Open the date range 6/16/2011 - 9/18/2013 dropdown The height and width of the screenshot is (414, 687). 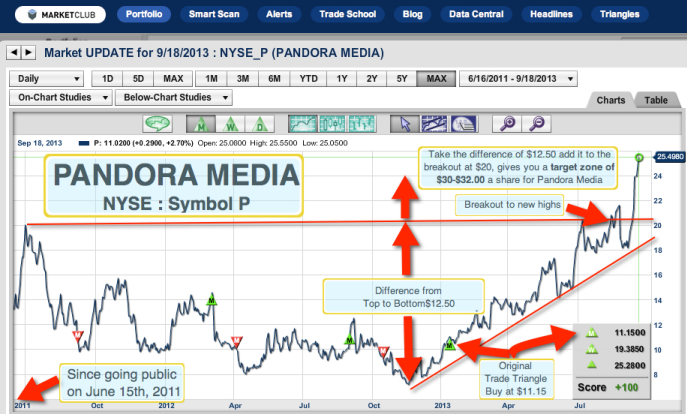518,79
